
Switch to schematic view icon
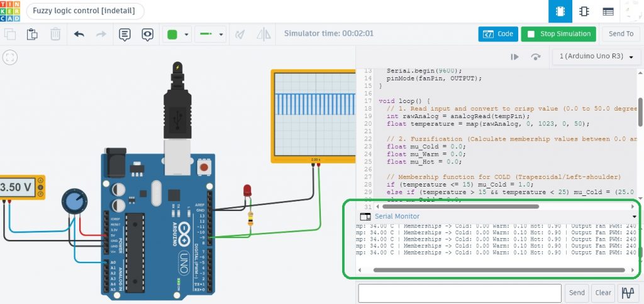click(584, 11)
